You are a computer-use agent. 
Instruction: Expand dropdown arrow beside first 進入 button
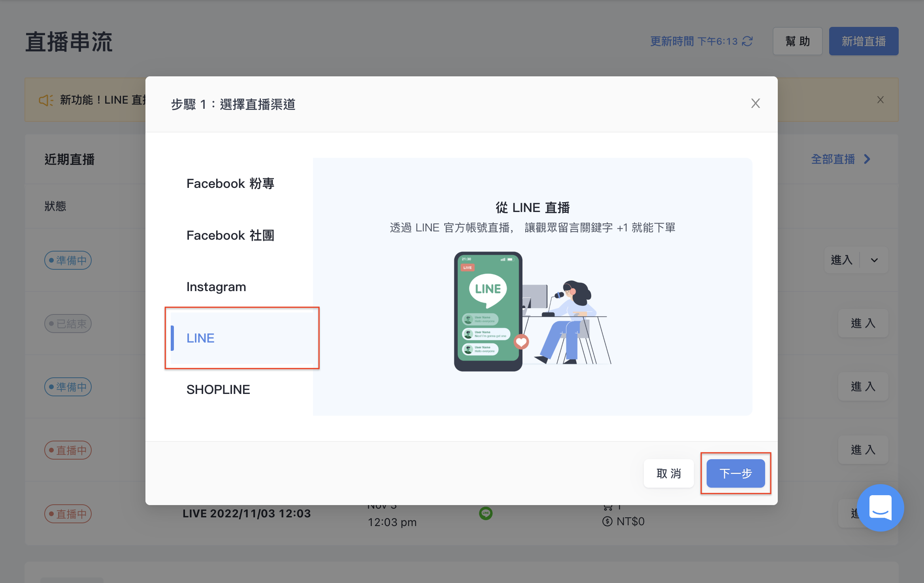point(874,260)
